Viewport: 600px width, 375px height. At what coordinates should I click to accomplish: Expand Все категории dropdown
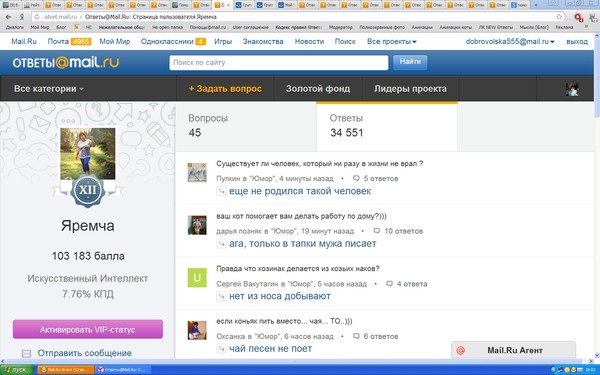pos(49,89)
